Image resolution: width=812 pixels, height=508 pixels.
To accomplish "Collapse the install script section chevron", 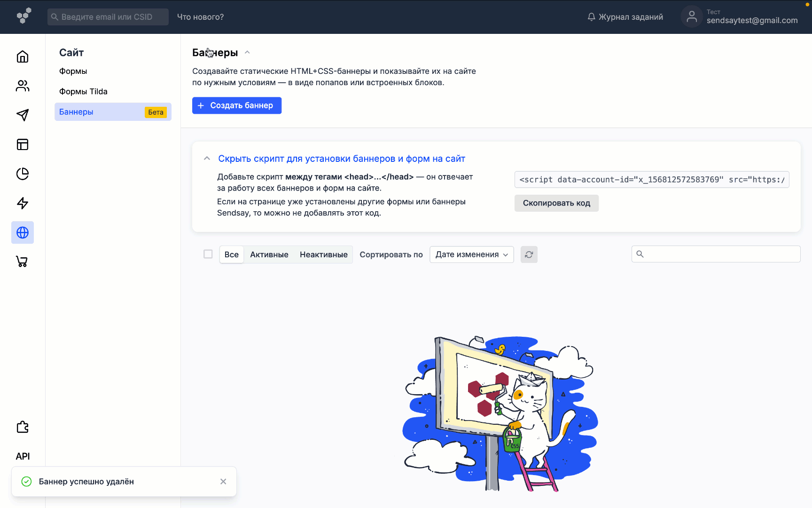I will tap(207, 159).
